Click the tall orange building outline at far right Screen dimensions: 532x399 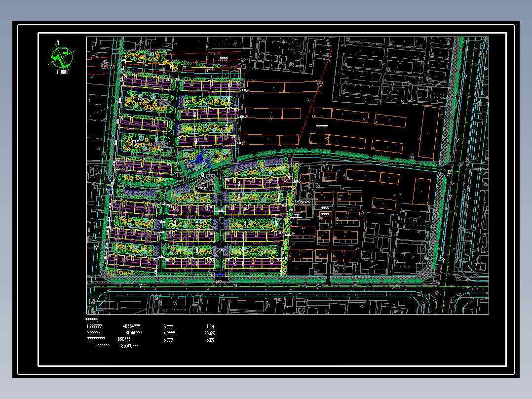429,132
